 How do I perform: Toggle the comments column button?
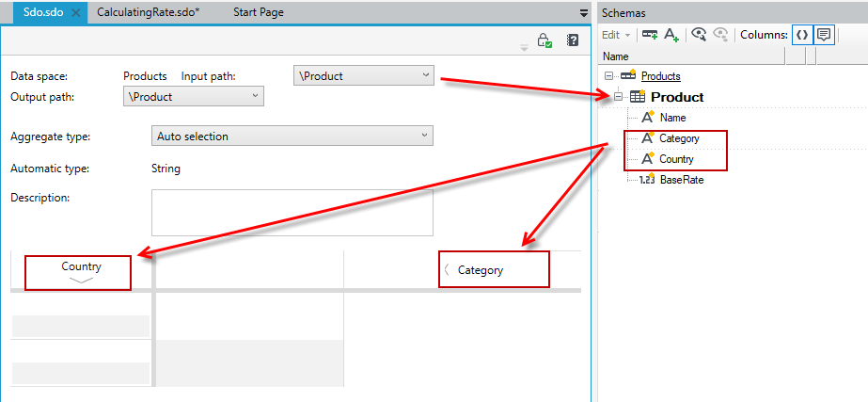[824, 35]
